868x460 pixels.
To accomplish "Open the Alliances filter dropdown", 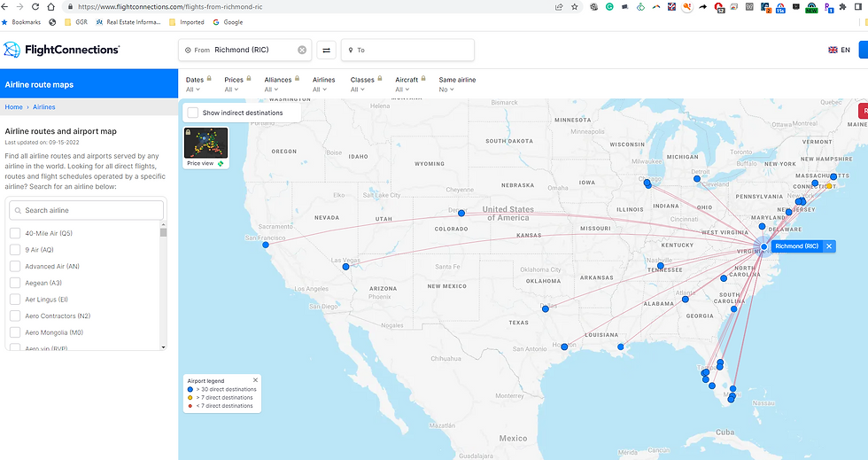I will click(x=282, y=84).
